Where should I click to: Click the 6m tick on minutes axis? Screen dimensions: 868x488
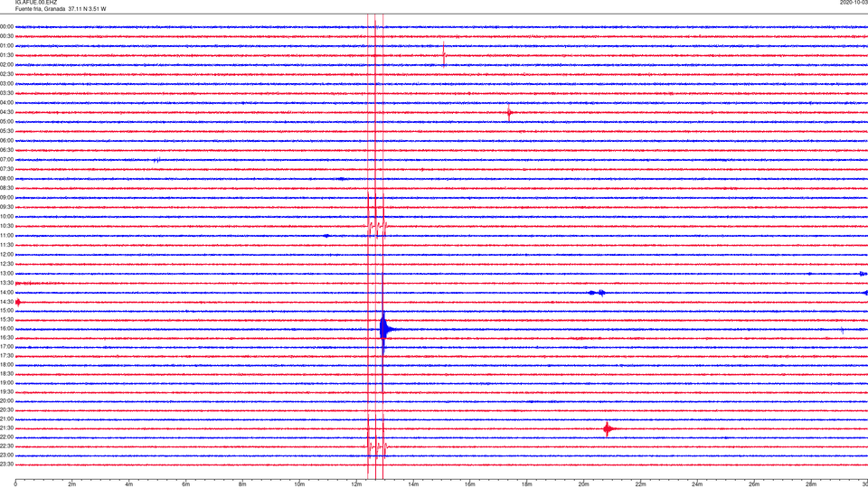[x=186, y=484]
